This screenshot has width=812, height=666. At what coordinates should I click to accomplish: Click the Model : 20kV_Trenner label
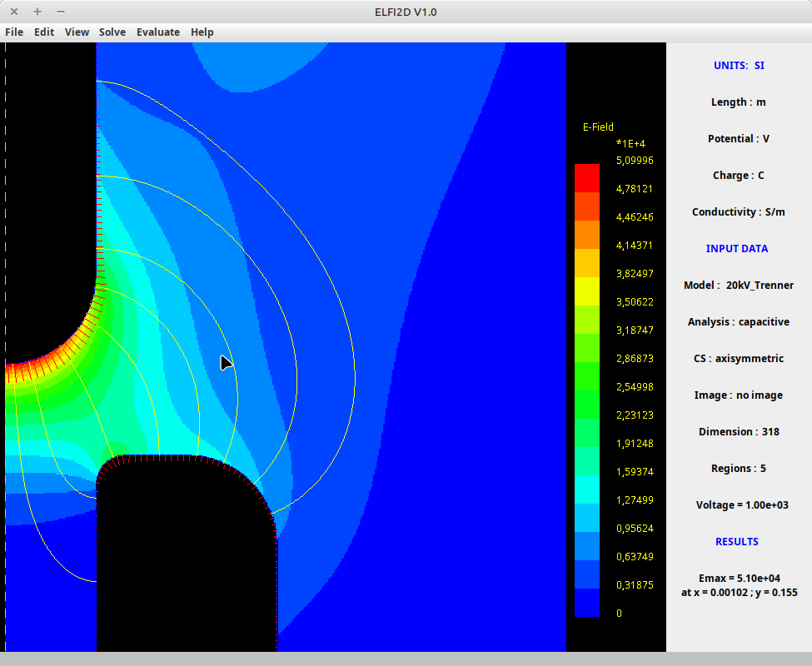738,286
